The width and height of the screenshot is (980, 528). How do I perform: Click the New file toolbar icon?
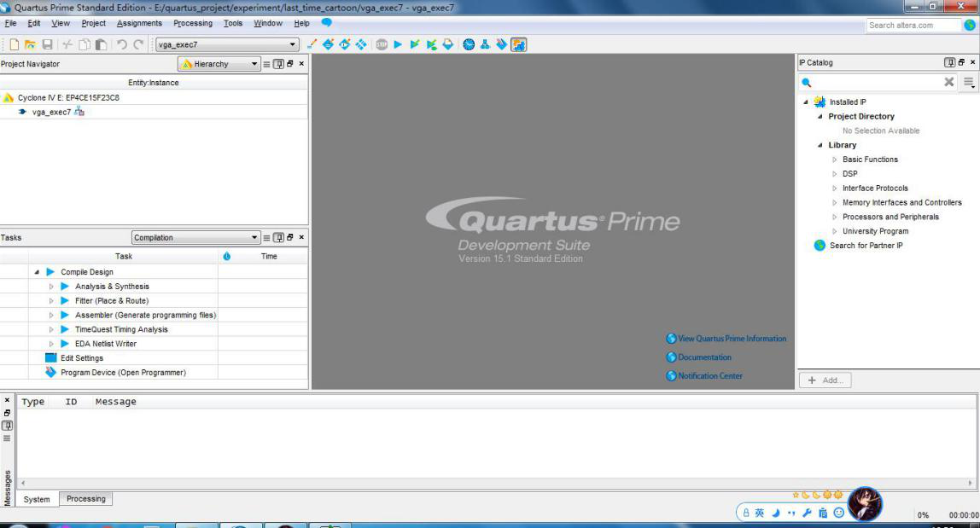(x=14, y=44)
